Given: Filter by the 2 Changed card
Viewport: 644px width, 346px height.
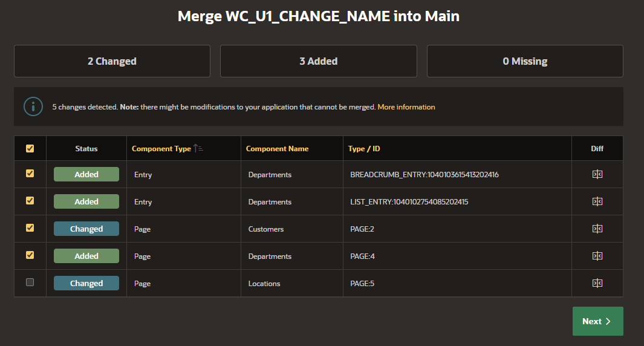Looking at the screenshot, I should coord(112,61).
